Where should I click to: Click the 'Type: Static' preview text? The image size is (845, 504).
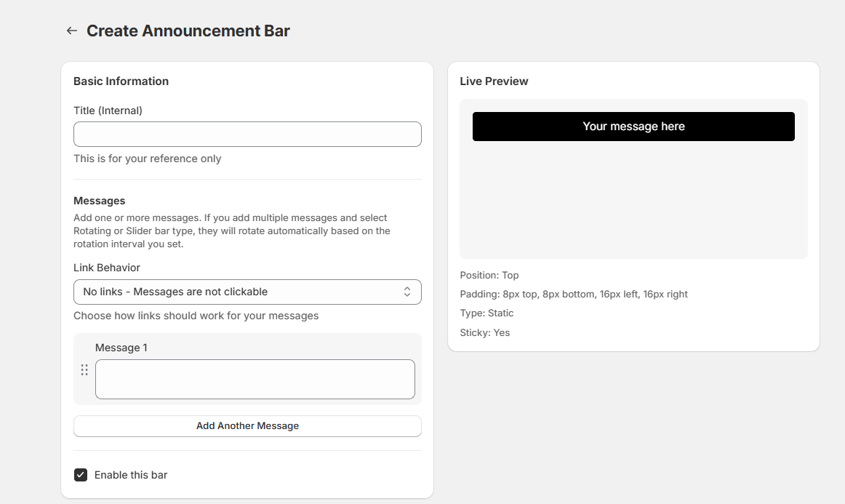[486, 313]
